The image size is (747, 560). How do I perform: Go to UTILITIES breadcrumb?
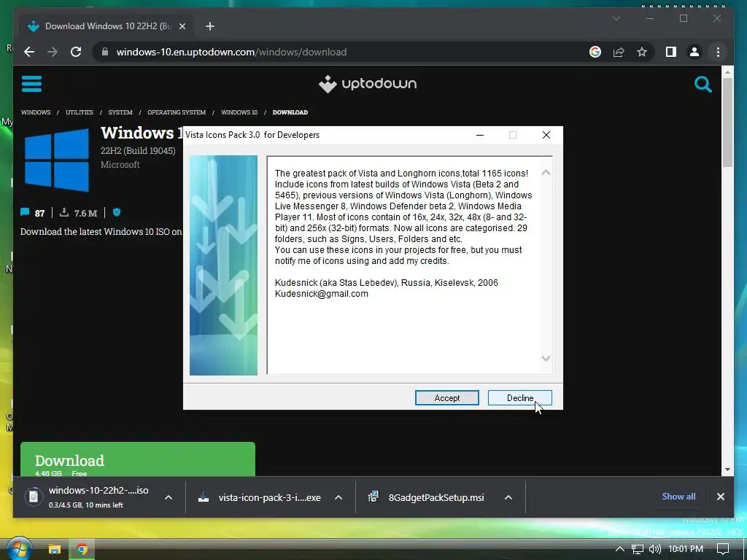click(80, 112)
